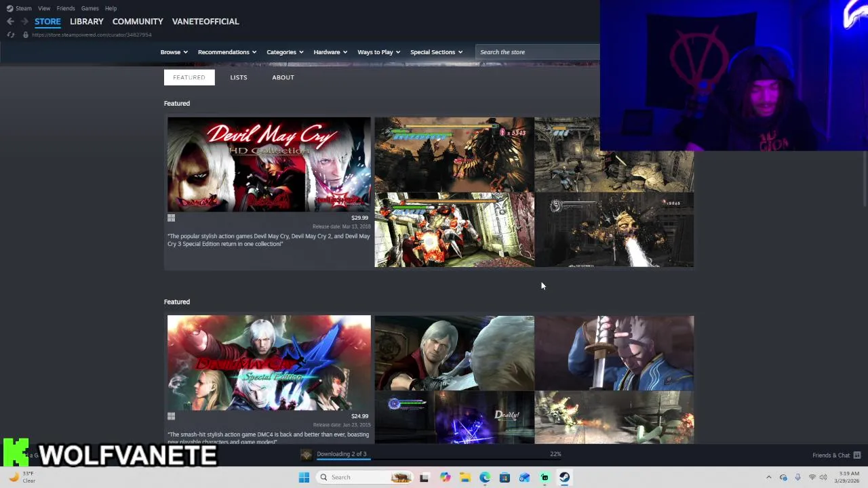Open Friends & Chat
Viewport: 868px width, 488px height.
point(836,455)
